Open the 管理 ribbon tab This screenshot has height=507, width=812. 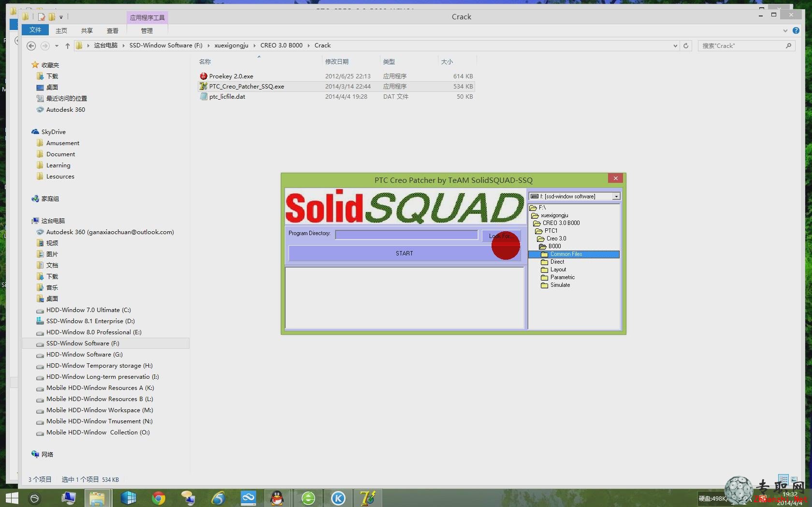click(147, 30)
